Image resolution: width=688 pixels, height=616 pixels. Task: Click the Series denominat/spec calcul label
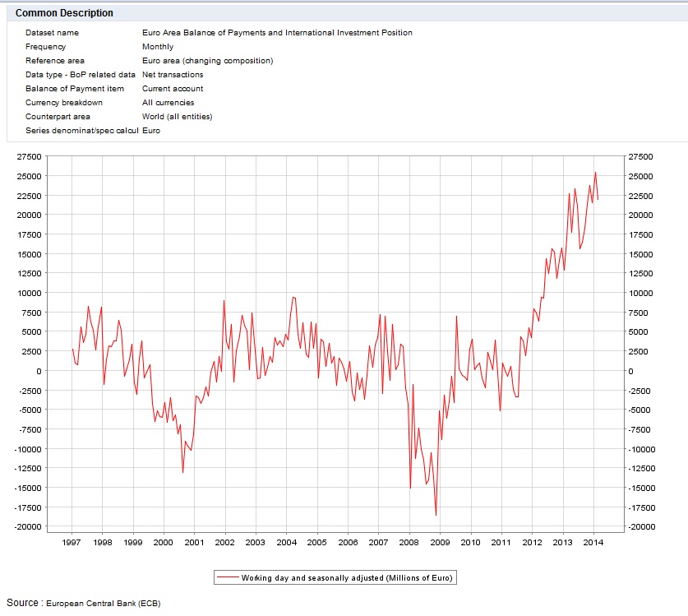click(81, 131)
